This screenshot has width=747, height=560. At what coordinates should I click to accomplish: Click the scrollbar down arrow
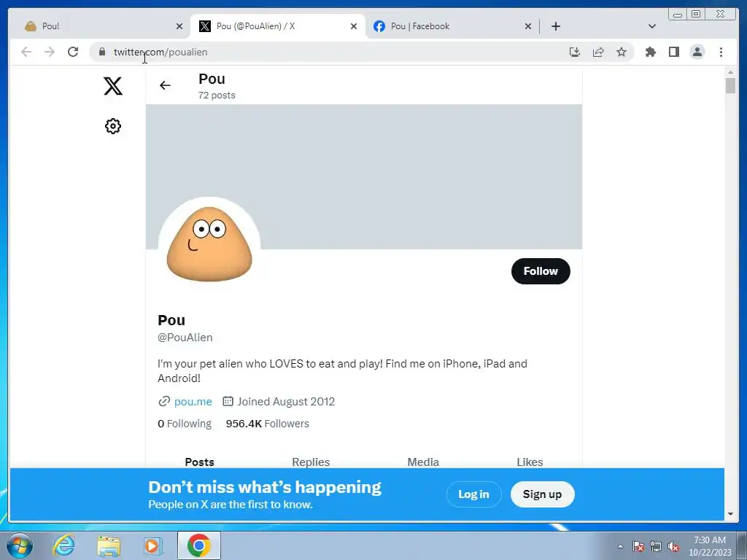[x=730, y=514]
